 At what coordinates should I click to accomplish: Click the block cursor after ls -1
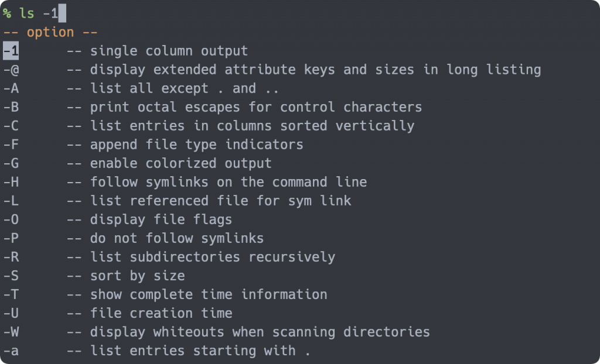coord(62,13)
